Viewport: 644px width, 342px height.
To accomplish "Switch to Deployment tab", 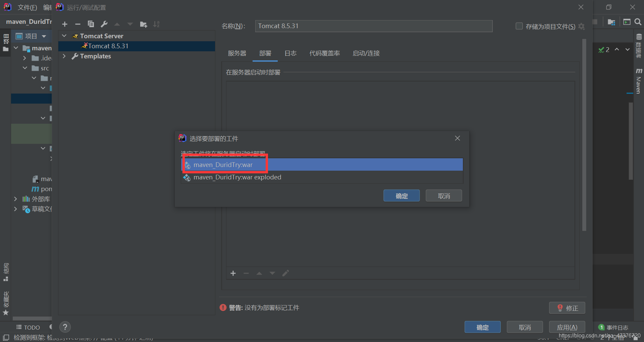I will click(265, 53).
